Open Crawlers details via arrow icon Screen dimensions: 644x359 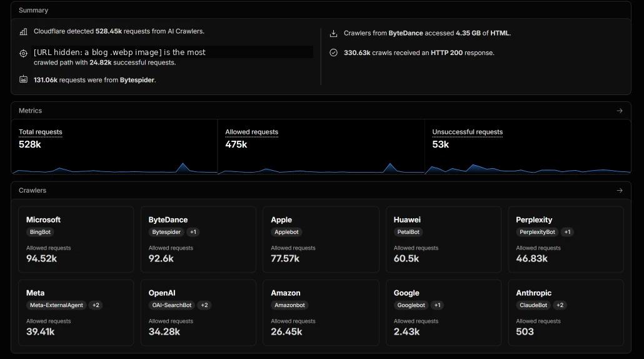pyautogui.click(x=620, y=190)
